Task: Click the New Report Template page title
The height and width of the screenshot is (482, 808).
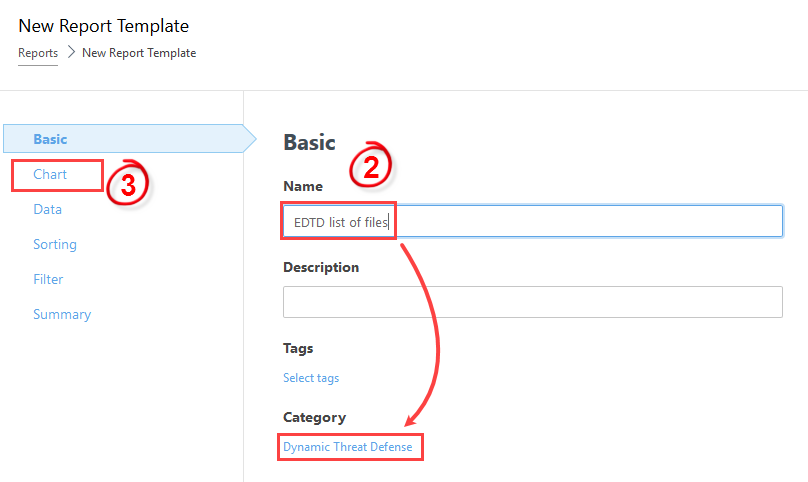Action: [104, 26]
